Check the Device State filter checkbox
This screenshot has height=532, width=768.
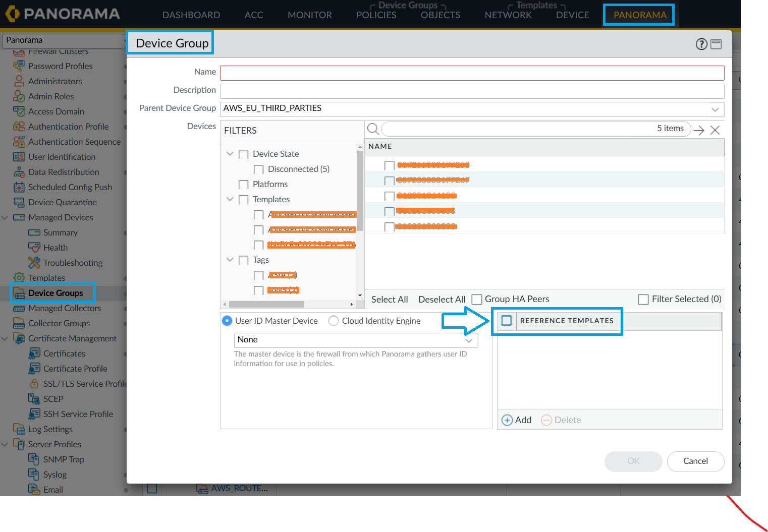[x=243, y=154]
